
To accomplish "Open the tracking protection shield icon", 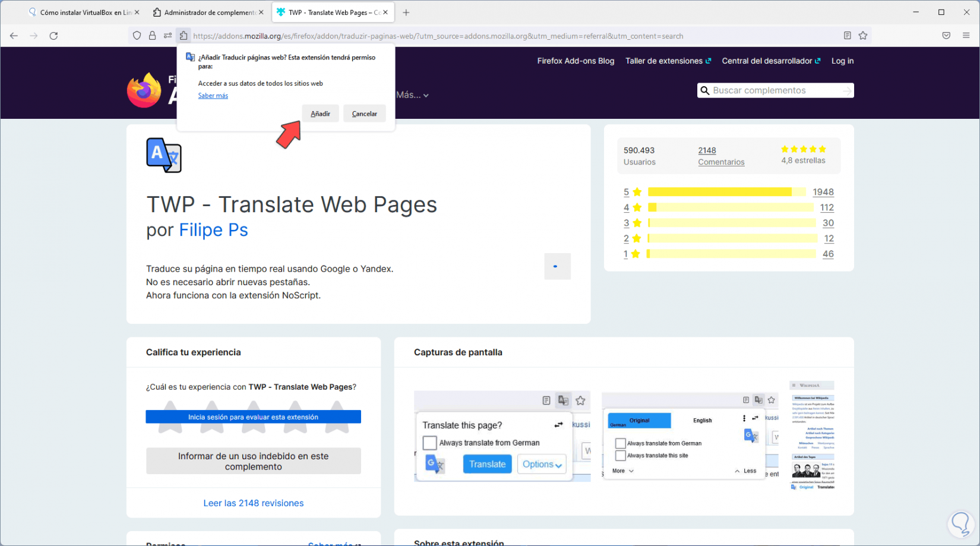I will pyautogui.click(x=137, y=36).
